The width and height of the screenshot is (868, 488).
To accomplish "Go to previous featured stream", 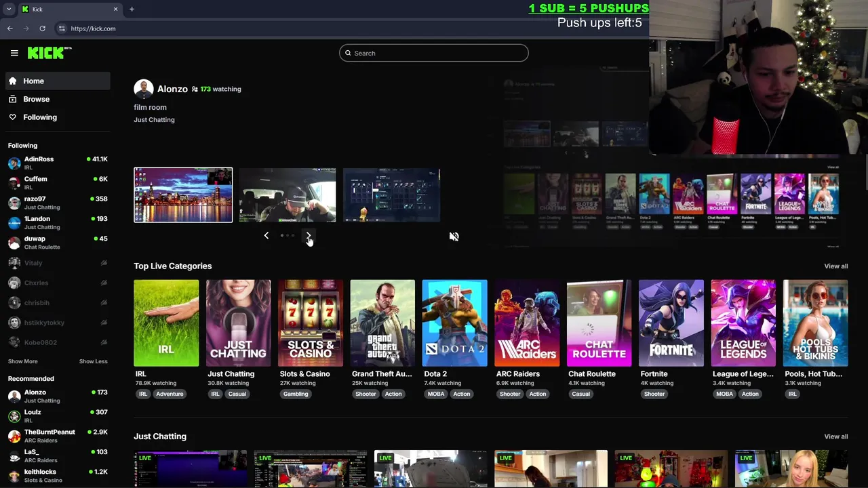I will pos(267,235).
